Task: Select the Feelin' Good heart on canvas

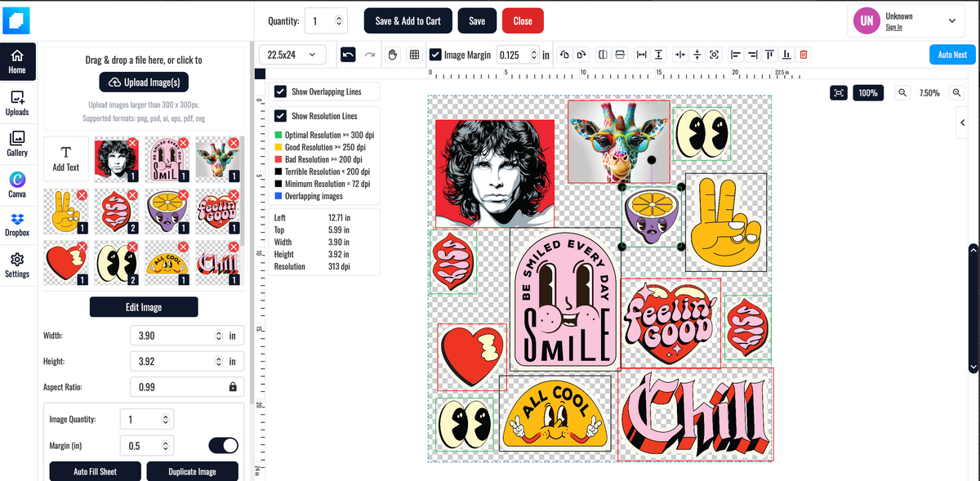Action: tap(670, 323)
